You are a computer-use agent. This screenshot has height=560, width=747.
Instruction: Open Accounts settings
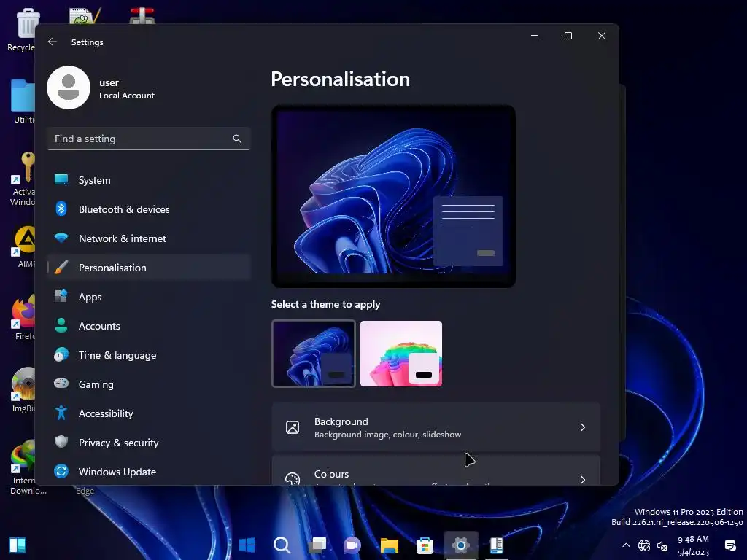[149, 326]
